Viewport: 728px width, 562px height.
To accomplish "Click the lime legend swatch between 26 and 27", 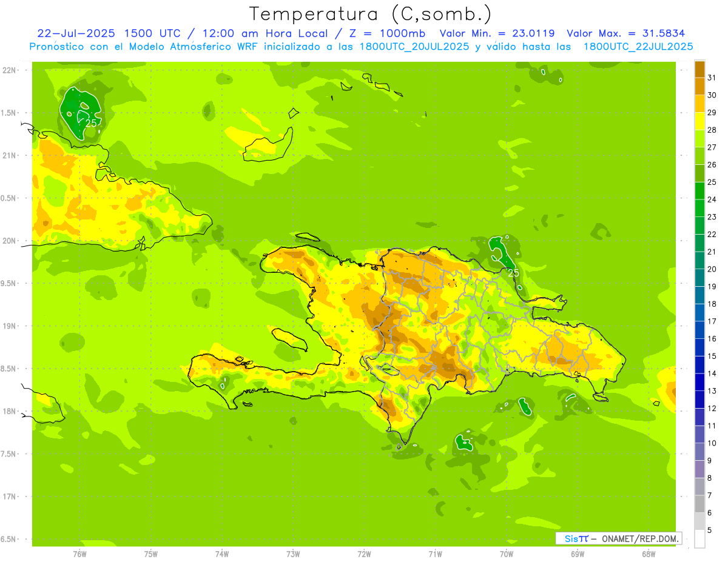I will pyautogui.click(x=699, y=156).
